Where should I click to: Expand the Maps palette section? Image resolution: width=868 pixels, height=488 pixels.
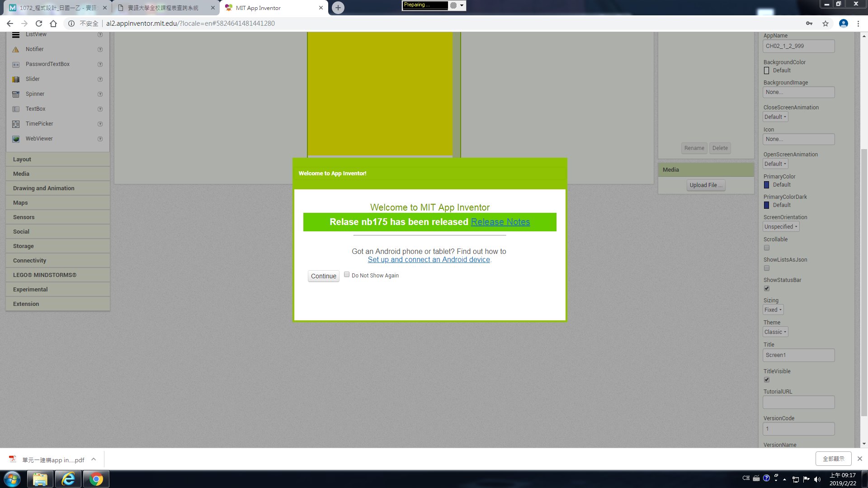[58, 203]
